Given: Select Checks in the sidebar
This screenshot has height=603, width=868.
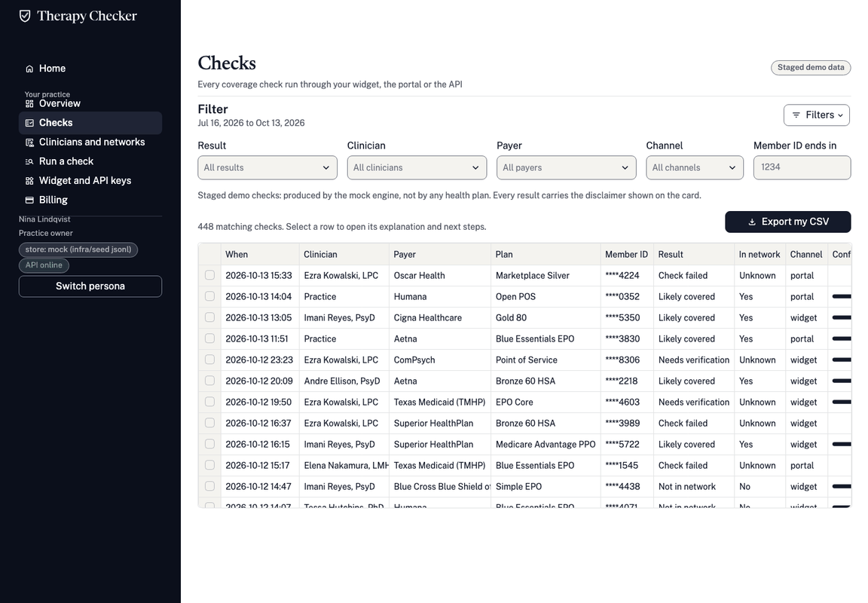Looking at the screenshot, I should tap(90, 123).
